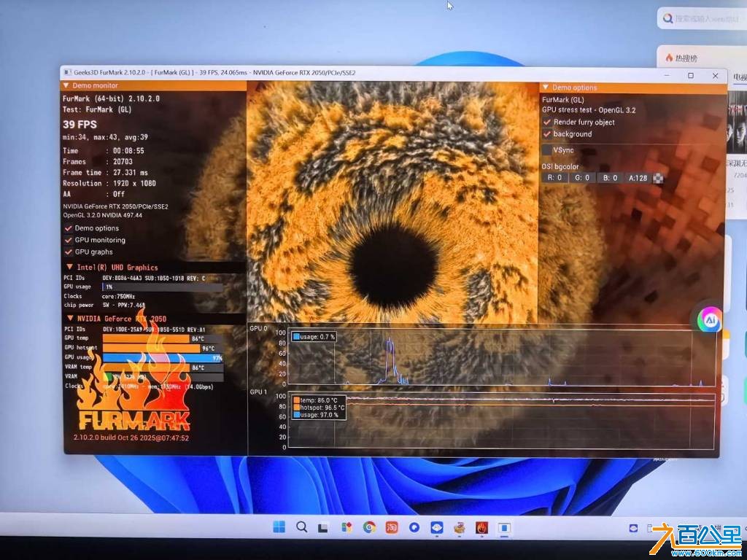Open taskbar search magnifier
The image size is (747, 560).
point(301,526)
